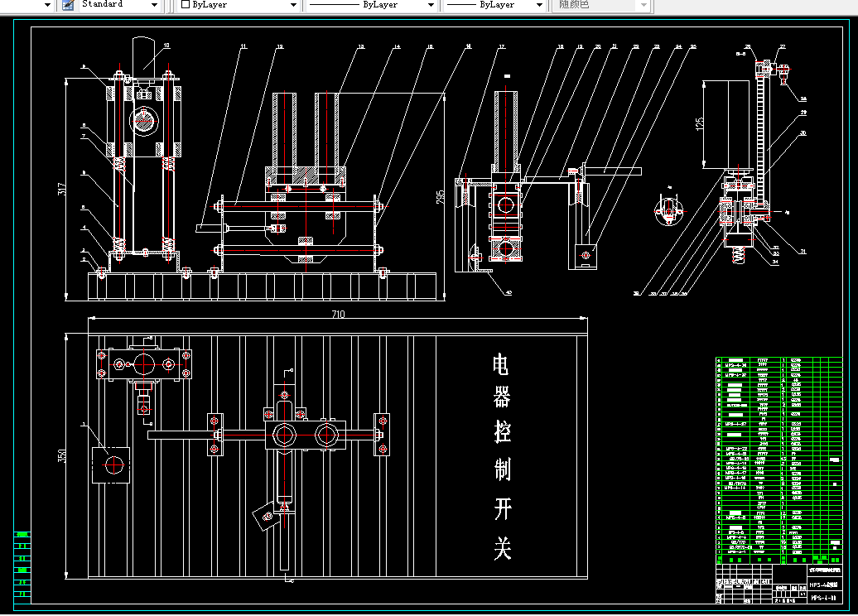Open the ByLayer color control dropdown
Image resolution: width=858 pixels, height=616 pixels.
click(x=239, y=5)
